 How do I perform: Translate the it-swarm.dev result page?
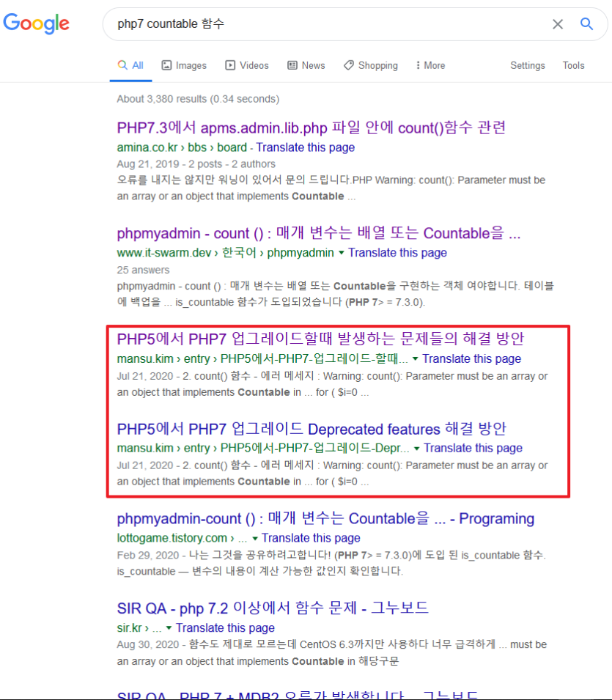click(397, 253)
